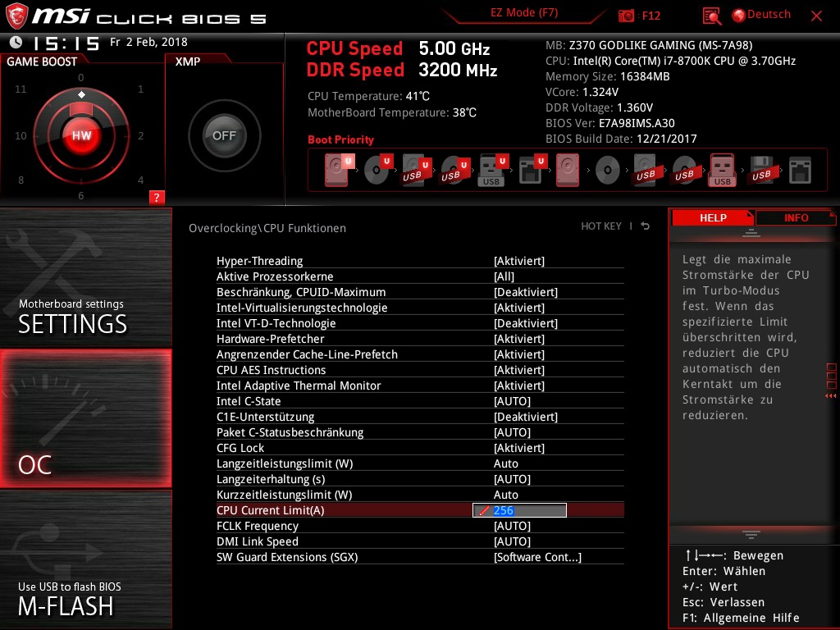Change Intel VT-D-Technologie [Deaktiviert] value
The width and height of the screenshot is (840, 630).
[x=526, y=323]
